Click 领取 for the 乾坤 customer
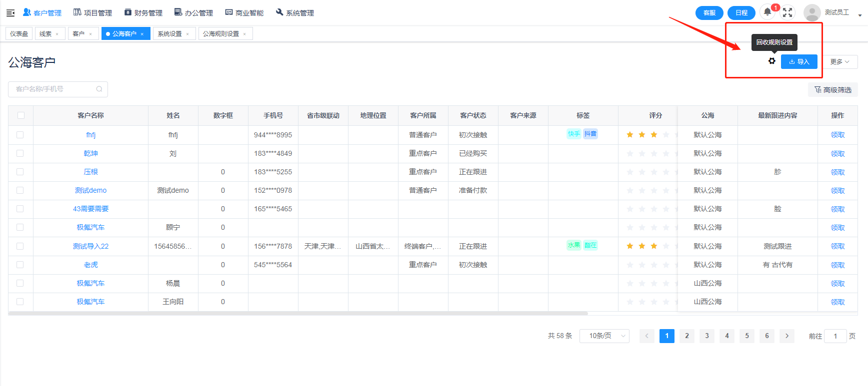The image size is (868, 386). (837, 154)
